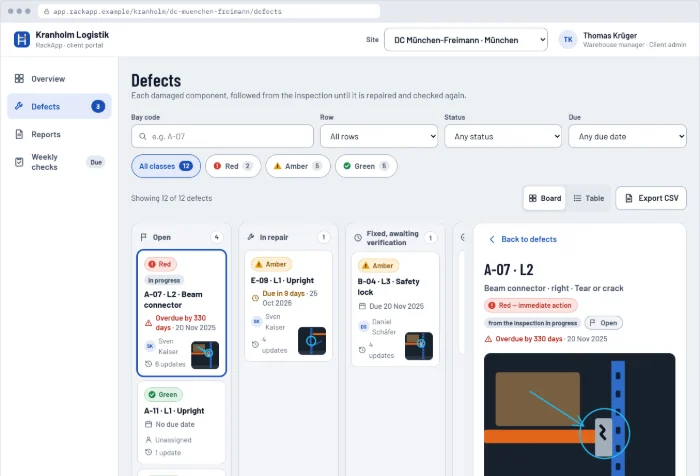Click the 1 update history icon
This screenshot has height=476, width=700.
(148, 452)
